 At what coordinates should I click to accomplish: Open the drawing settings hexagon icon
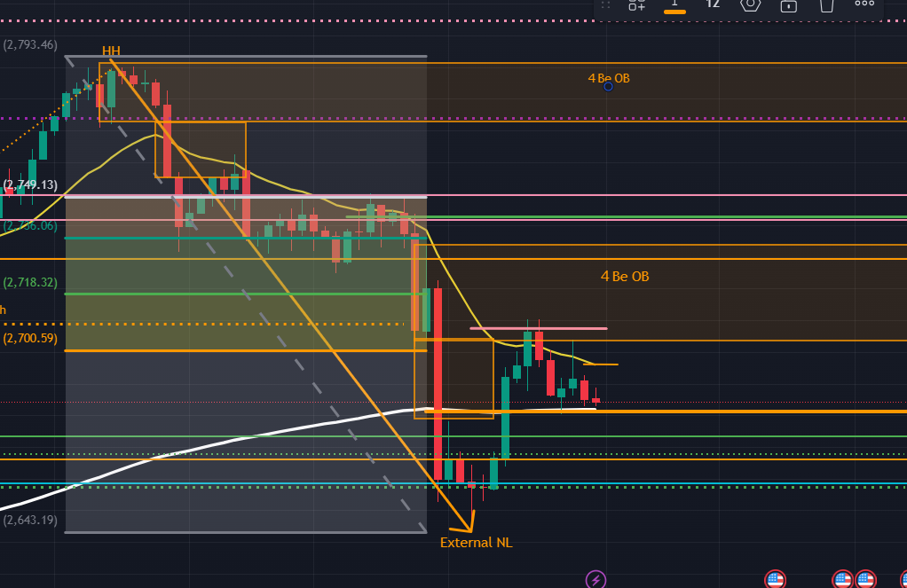coord(750,4)
